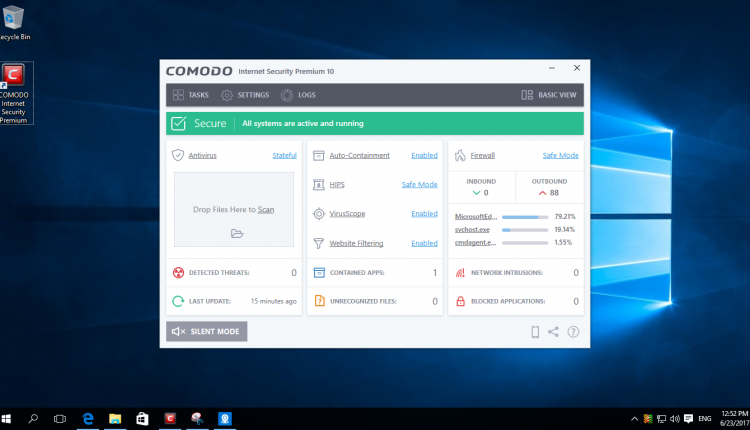Viewport: 750px width, 430px height.
Task: Open File Explorer from taskbar
Action: click(x=115, y=419)
